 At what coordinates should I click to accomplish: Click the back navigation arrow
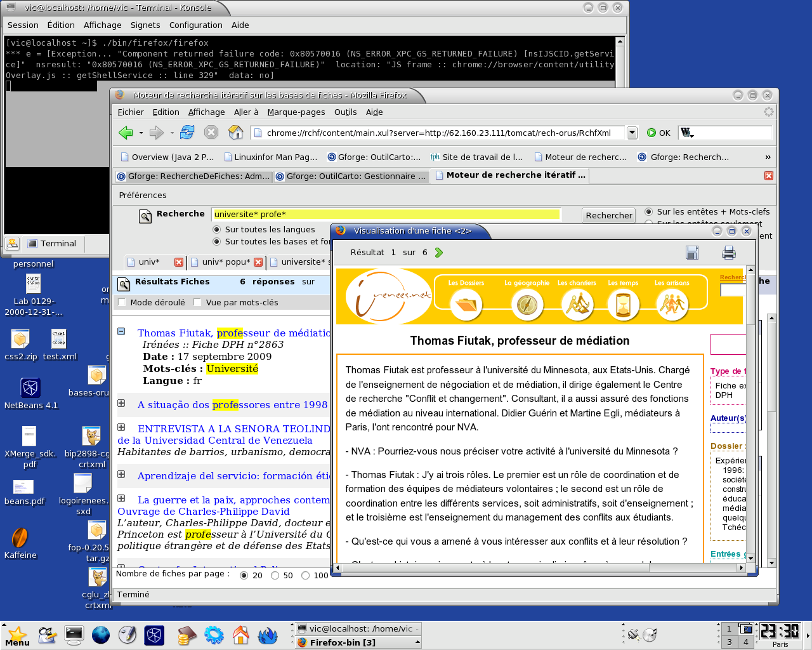126,132
